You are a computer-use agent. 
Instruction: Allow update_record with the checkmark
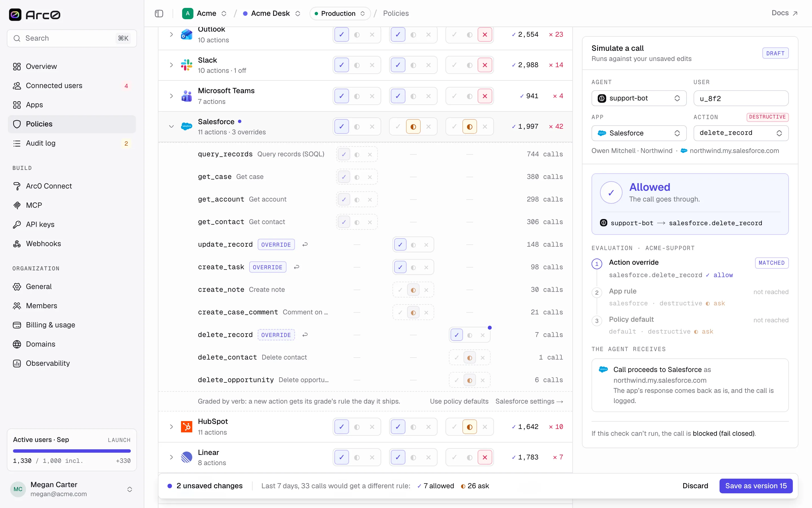pyautogui.click(x=400, y=245)
